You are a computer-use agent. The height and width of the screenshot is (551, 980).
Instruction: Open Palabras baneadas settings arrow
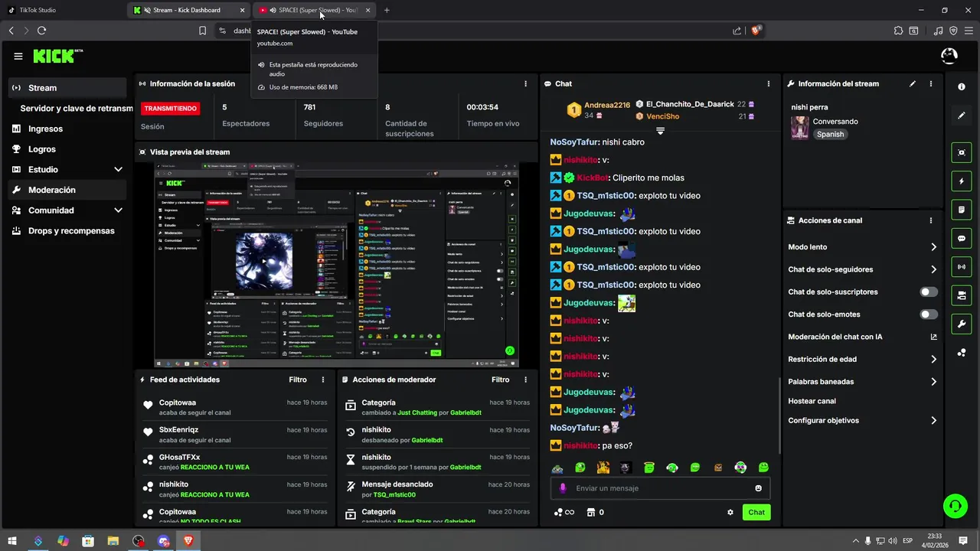coord(933,381)
